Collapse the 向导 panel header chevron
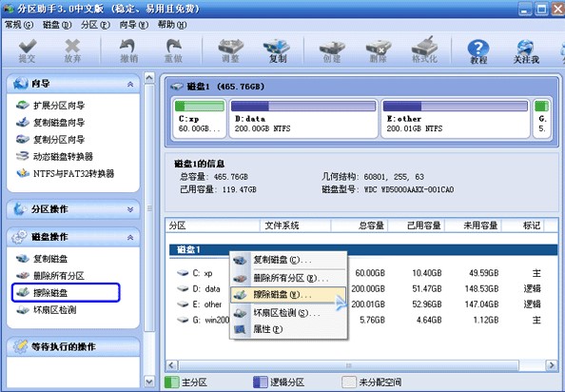The width and height of the screenshot is (565, 392). click(x=130, y=84)
